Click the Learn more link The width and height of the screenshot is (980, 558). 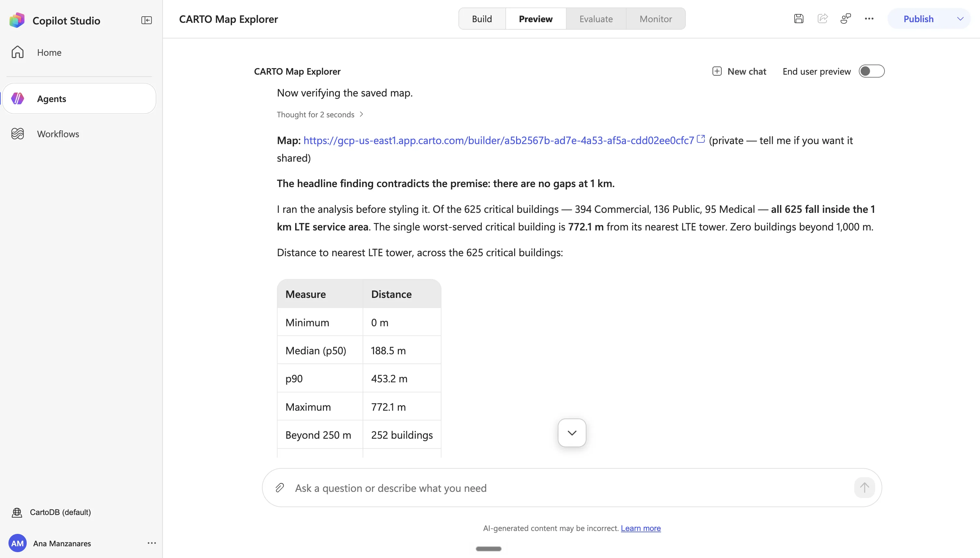coord(641,528)
